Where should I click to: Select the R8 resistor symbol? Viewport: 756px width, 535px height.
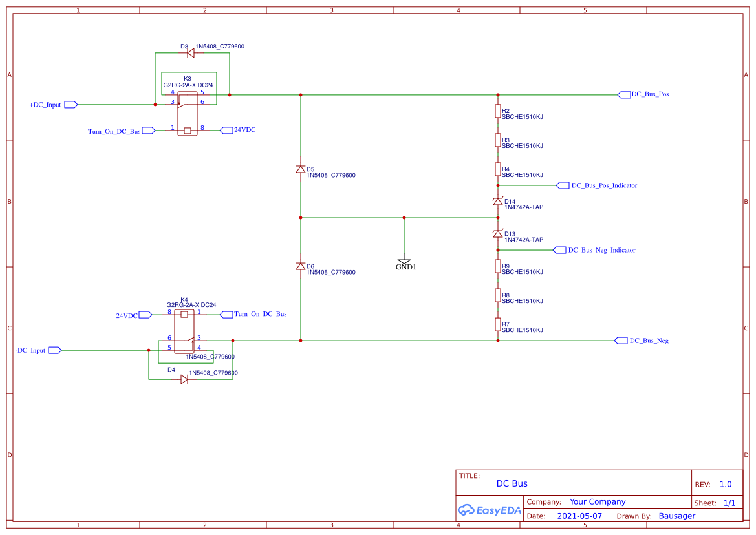tap(498, 295)
